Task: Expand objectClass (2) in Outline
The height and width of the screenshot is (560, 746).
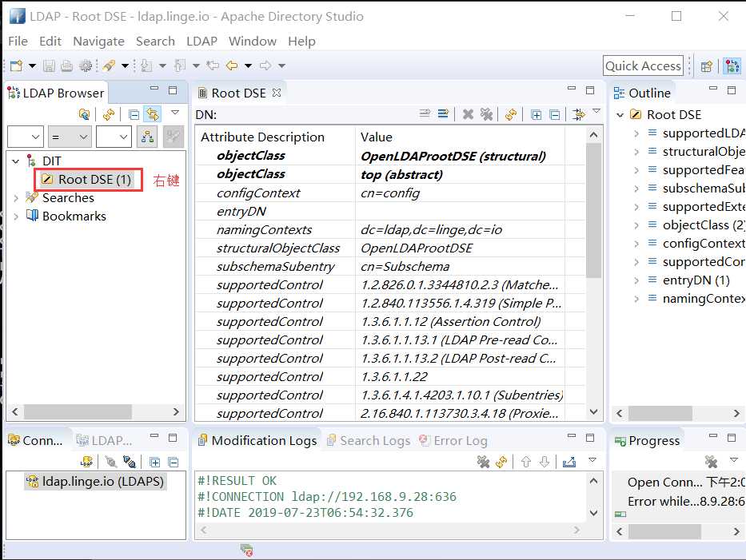Action: (636, 225)
